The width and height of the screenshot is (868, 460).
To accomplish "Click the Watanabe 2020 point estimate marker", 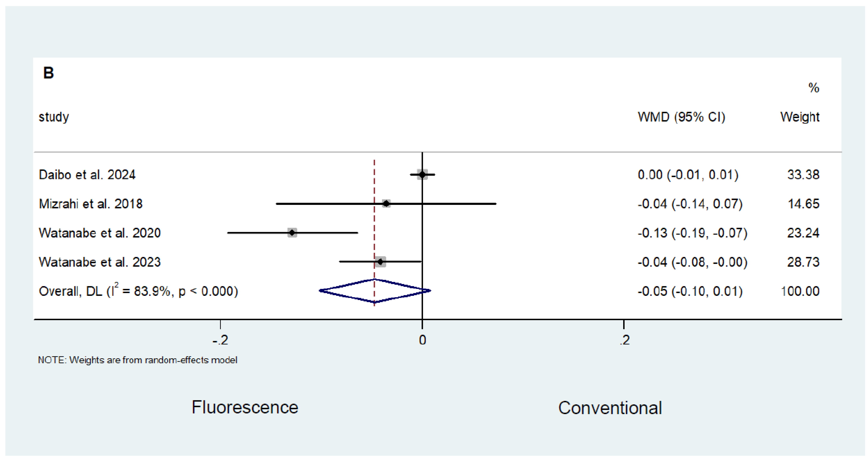I will tap(292, 233).
